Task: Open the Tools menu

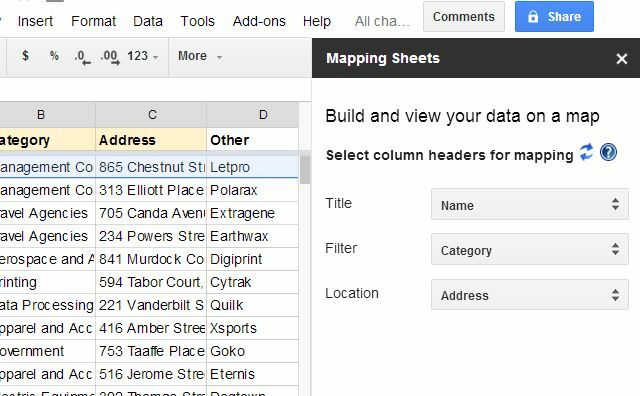Action: 197,21
